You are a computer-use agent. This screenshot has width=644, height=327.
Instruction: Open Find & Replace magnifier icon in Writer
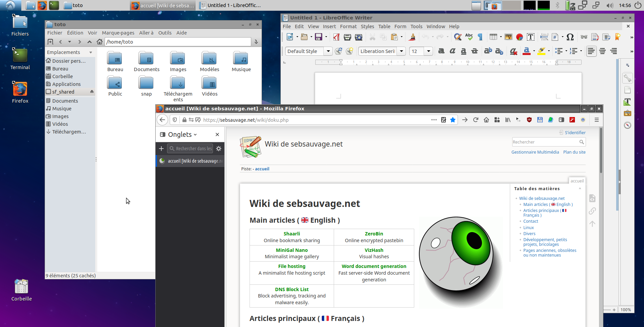click(458, 37)
